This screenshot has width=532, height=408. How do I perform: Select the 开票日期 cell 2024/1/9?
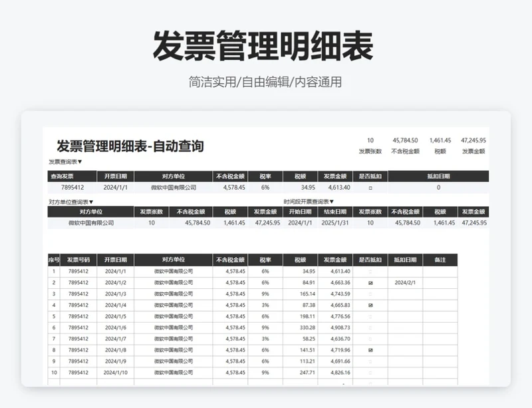115,361
